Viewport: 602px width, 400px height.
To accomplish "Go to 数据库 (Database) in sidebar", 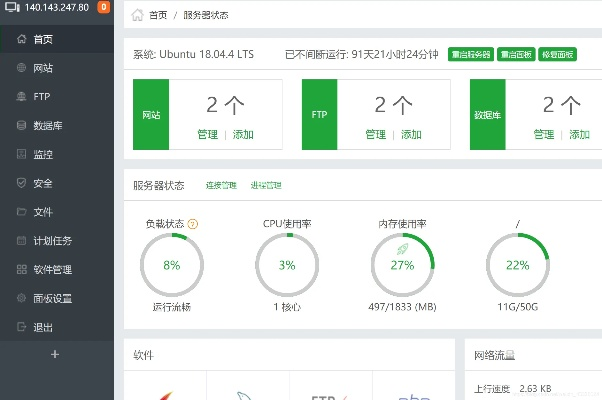I will (46, 126).
